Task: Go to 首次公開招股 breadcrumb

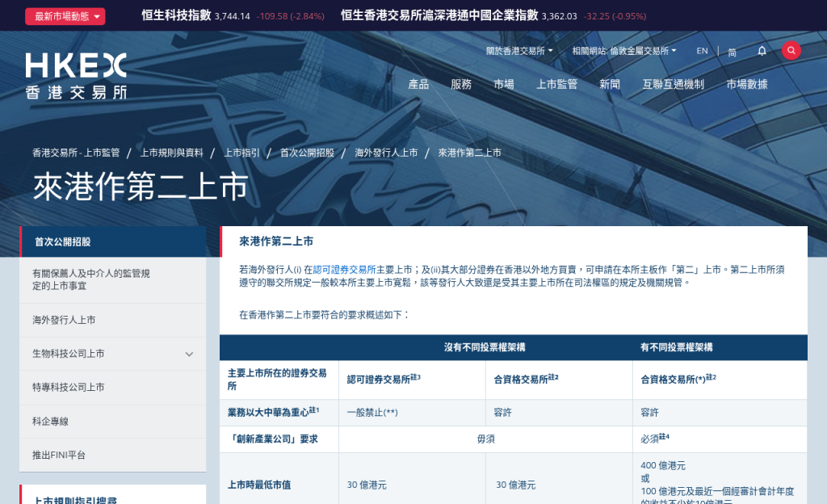Action: 307,153
